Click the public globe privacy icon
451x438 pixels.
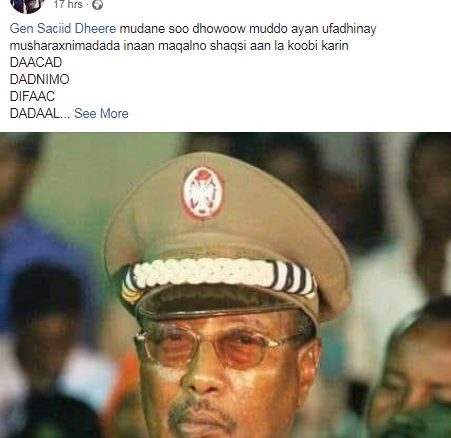tap(97, 5)
